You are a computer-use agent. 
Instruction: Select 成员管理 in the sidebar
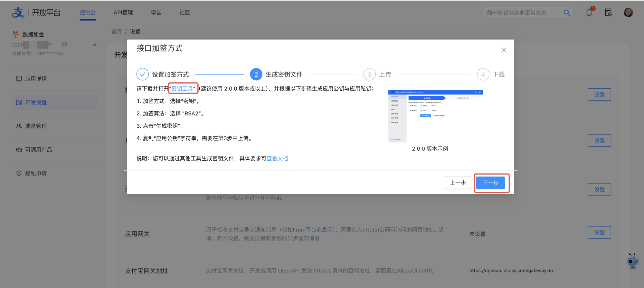(36, 126)
